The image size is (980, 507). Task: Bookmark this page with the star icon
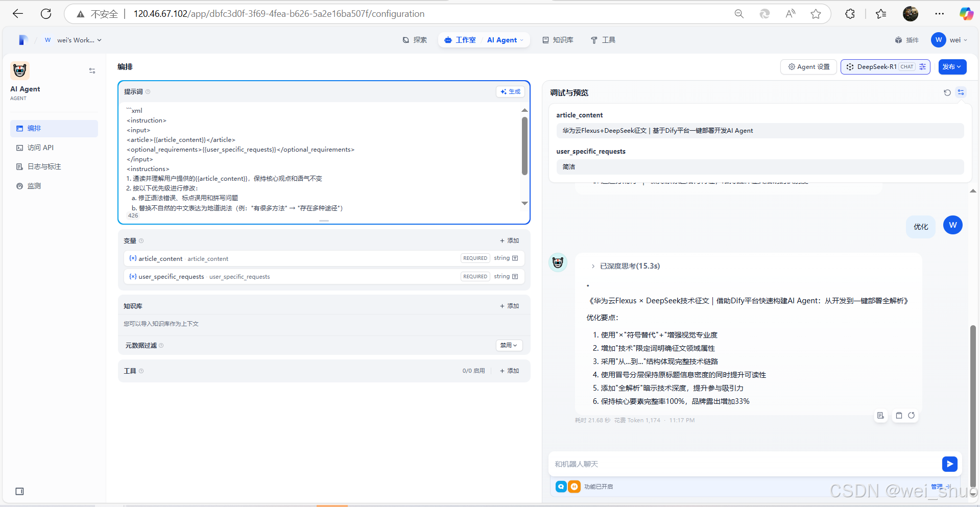point(816,14)
